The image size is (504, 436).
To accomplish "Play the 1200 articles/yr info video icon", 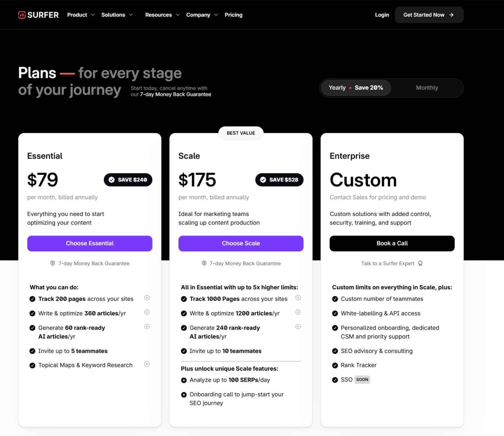I will click(298, 312).
